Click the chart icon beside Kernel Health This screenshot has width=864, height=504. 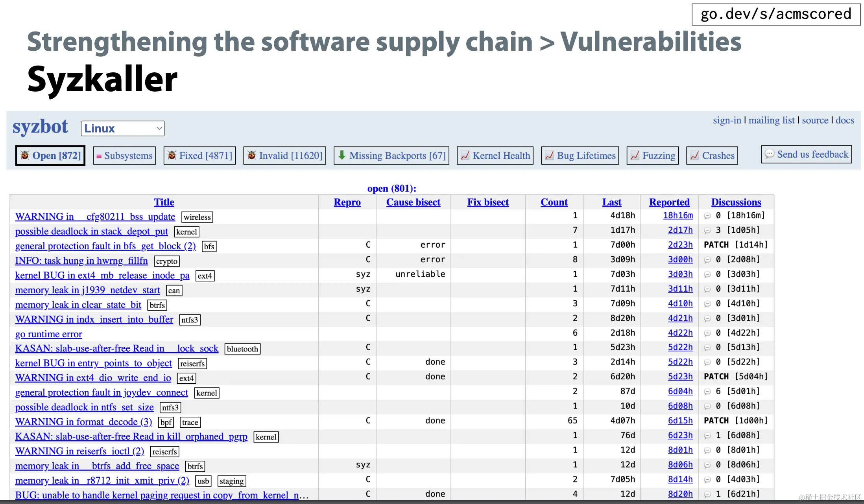[465, 156]
